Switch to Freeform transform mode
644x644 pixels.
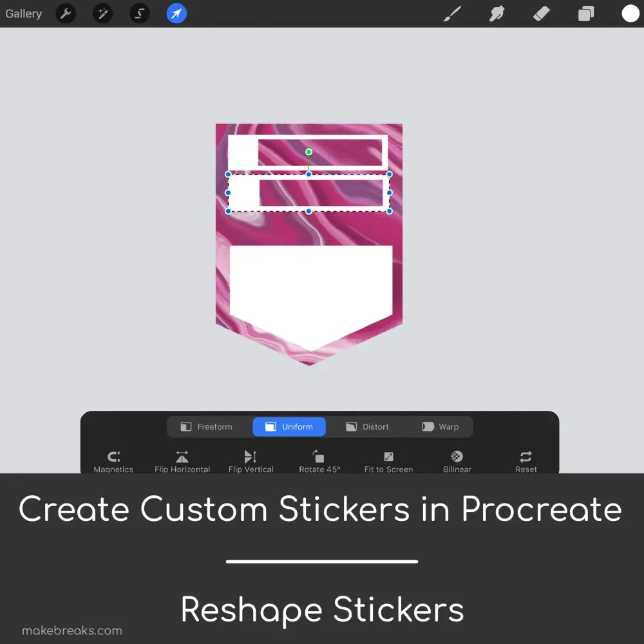[x=206, y=427]
